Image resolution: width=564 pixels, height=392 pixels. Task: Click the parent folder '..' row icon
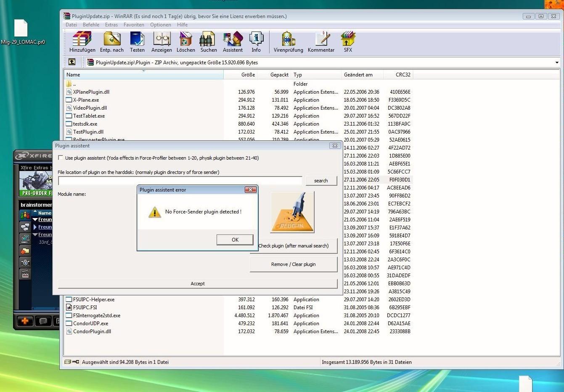click(x=69, y=84)
